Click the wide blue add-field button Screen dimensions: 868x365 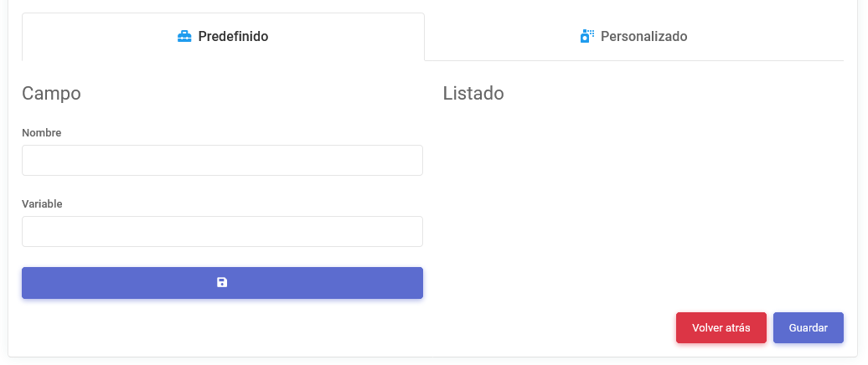coord(222,283)
